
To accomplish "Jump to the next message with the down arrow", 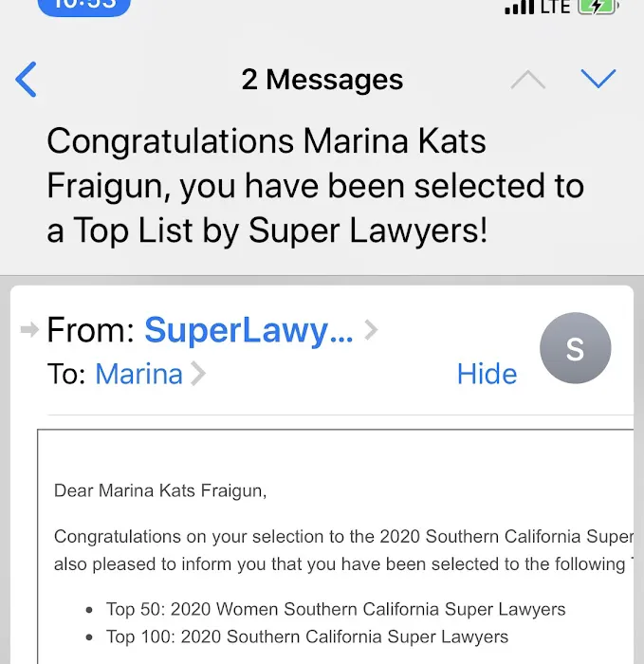I will pyautogui.click(x=598, y=79).
